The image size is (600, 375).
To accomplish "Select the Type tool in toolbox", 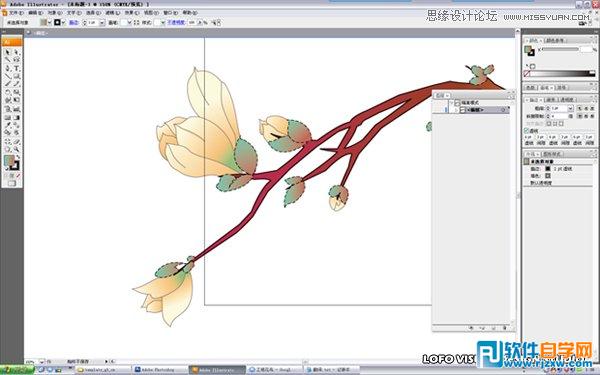I will [x=16, y=68].
